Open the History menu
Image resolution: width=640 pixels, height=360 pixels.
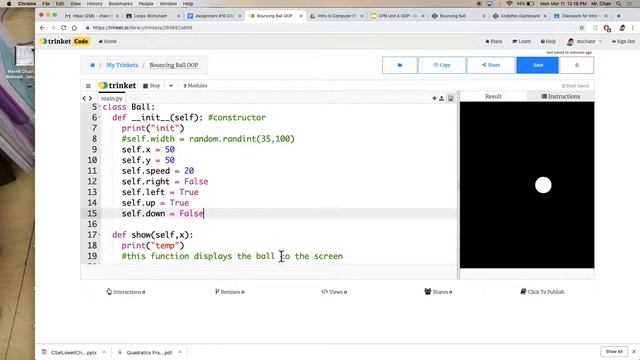[94, 4]
